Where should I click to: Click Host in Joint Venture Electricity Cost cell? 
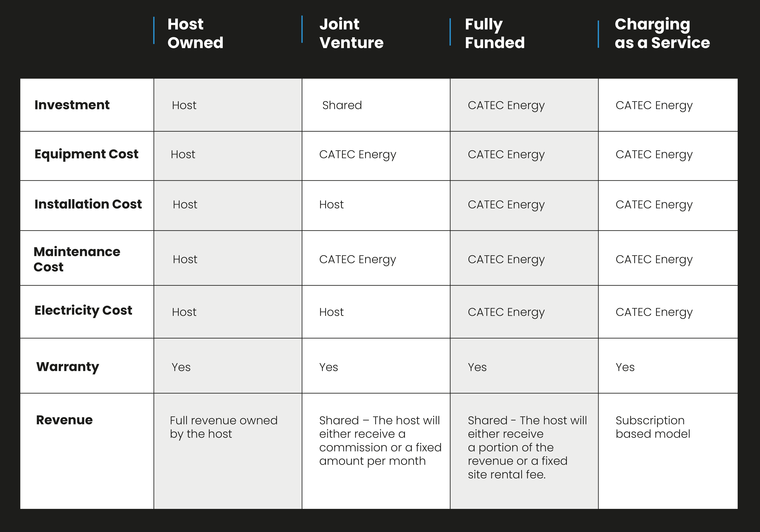point(331,312)
